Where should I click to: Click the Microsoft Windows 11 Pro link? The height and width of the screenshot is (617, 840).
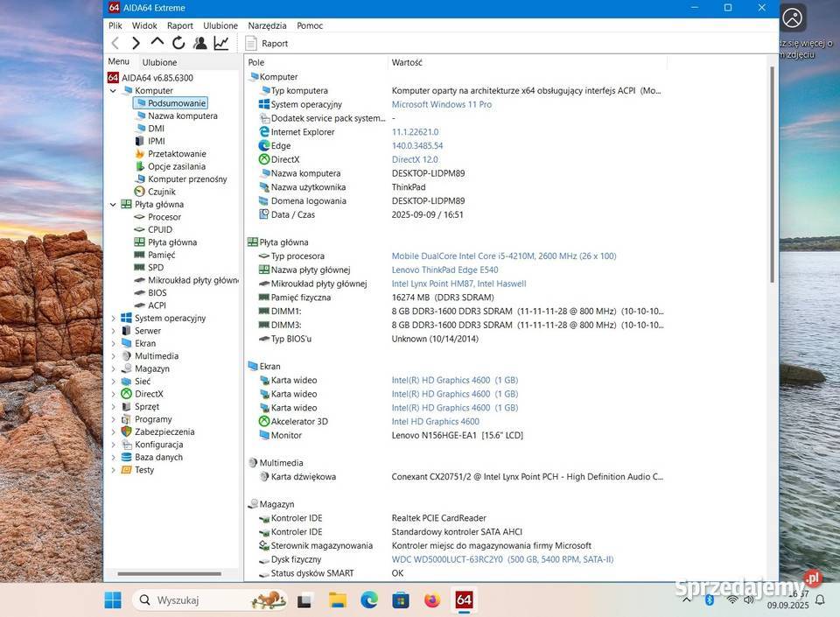441,104
